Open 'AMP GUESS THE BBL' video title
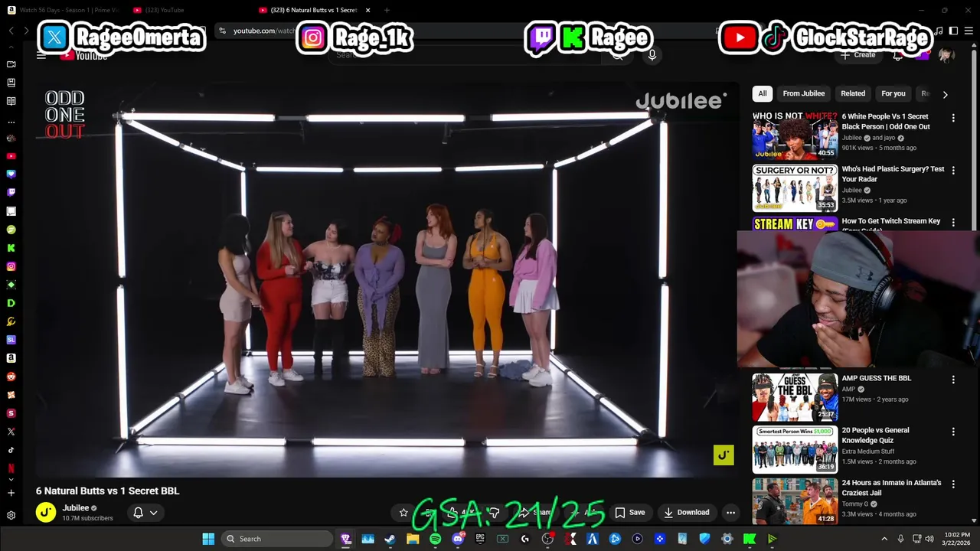Viewport: 980px width, 551px height. pyautogui.click(x=877, y=378)
